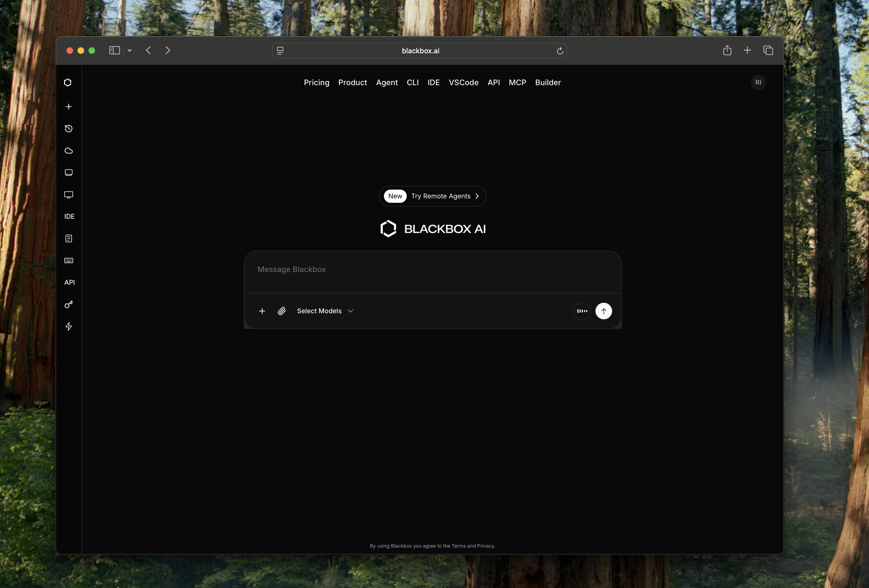Navigate to the MCP nav item

point(517,83)
